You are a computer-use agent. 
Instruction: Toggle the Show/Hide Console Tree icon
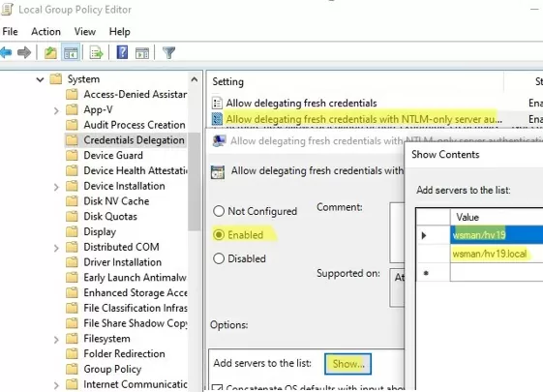click(x=71, y=53)
